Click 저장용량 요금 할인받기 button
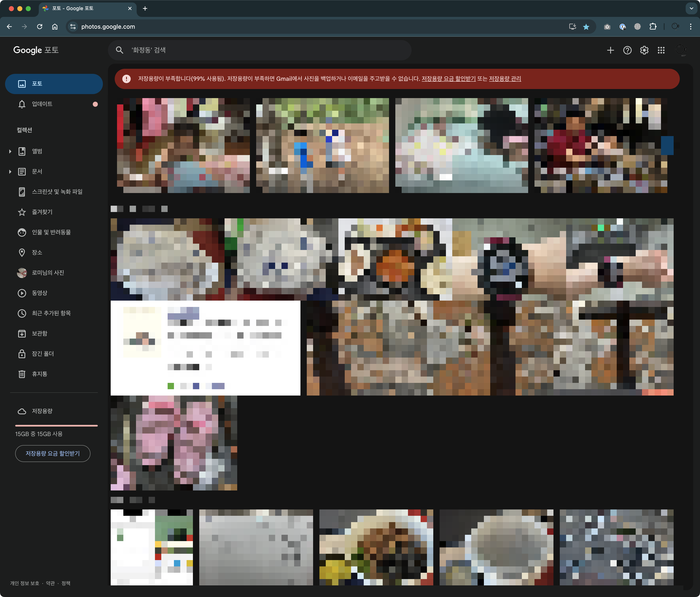The width and height of the screenshot is (700, 597). [x=53, y=453]
